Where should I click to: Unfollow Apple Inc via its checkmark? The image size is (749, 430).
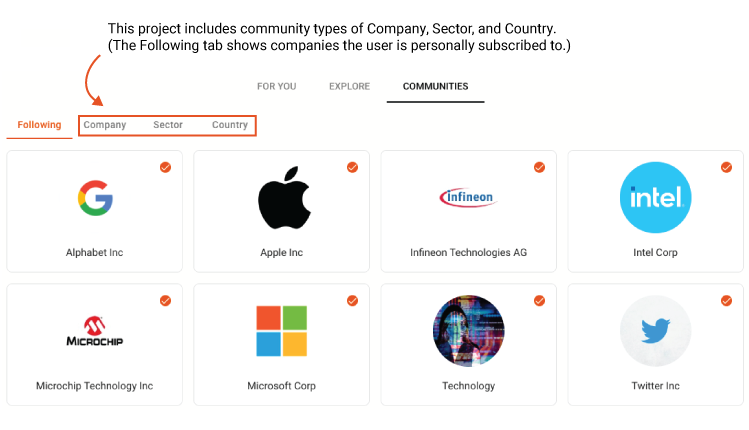click(353, 167)
